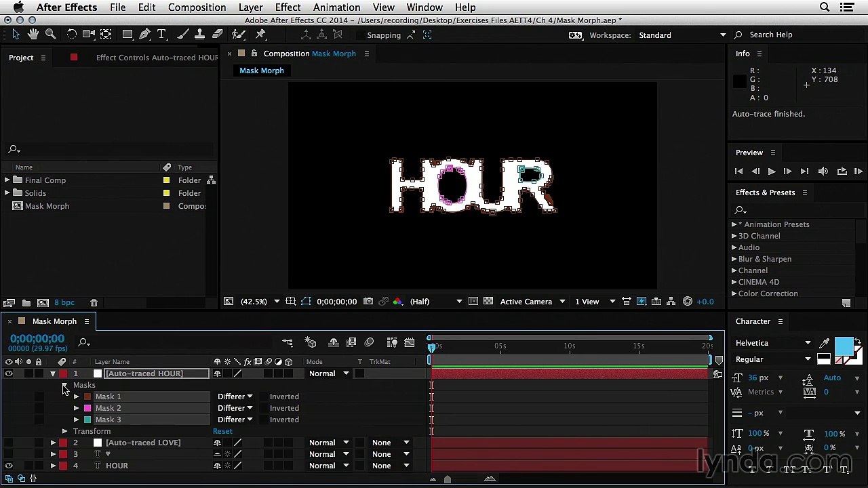The width and height of the screenshot is (868, 488).
Task: Jump to first frame in Preview panel
Action: 739,171
